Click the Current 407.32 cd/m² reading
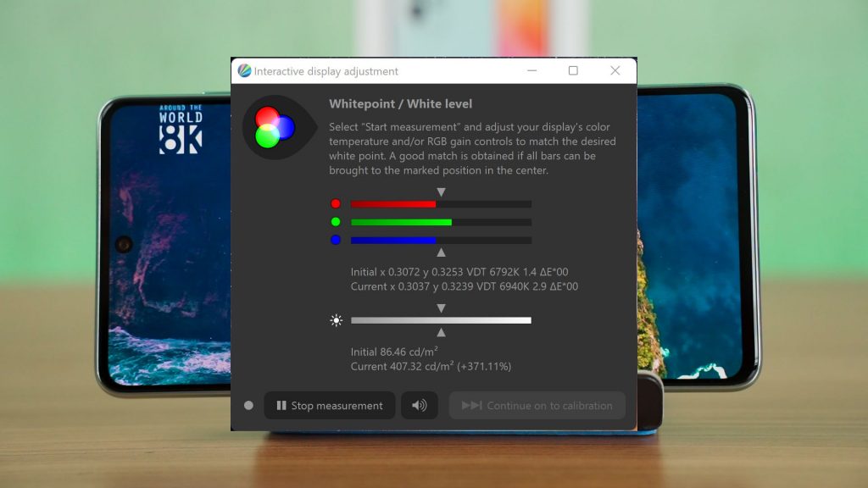The height and width of the screenshot is (488, 868). [x=431, y=366]
